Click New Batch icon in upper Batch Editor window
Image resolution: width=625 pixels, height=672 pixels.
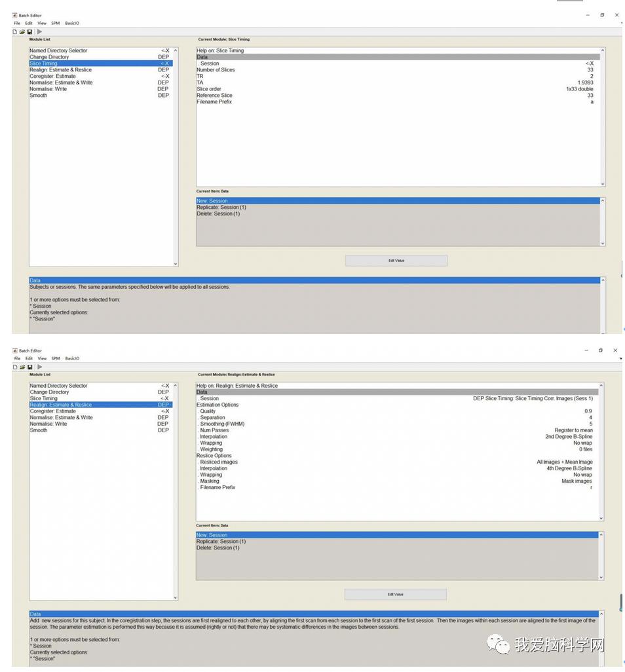(x=15, y=31)
